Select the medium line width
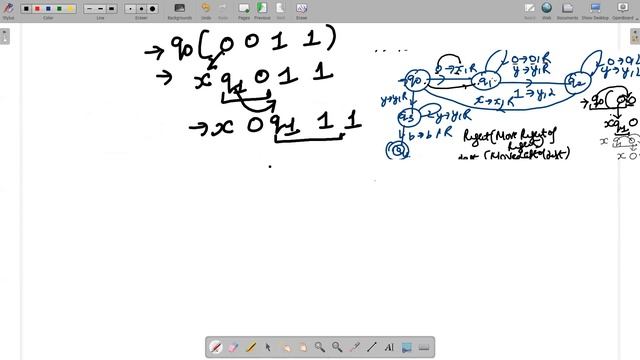The image size is (640, 360). [x=100, y=9]
